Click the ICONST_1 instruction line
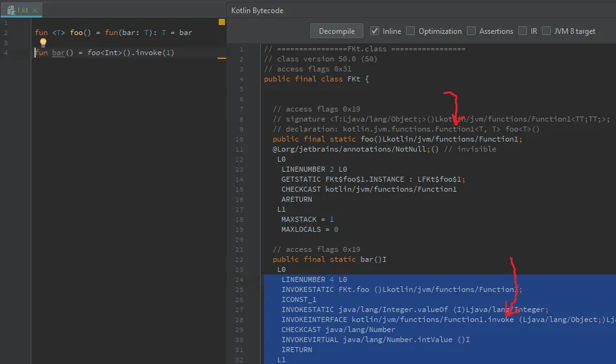 coord(298,299)
